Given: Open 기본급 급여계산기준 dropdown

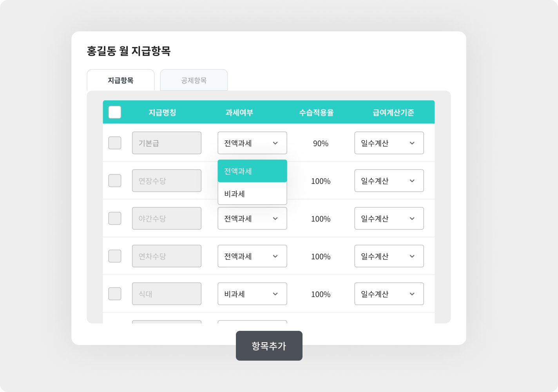Looking at the screenshot, I should [389, 143].
